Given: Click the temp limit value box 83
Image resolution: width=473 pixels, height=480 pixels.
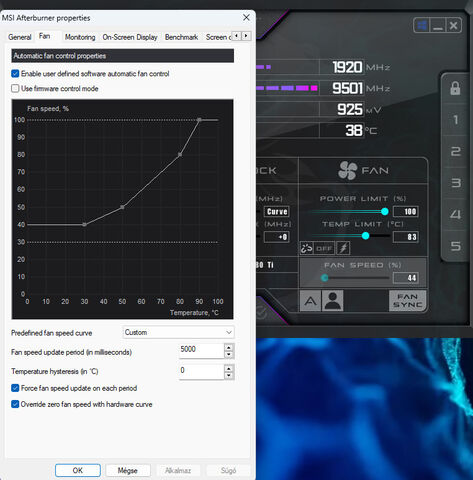Looking at the screenshot, I should click(x=406, y=237).
